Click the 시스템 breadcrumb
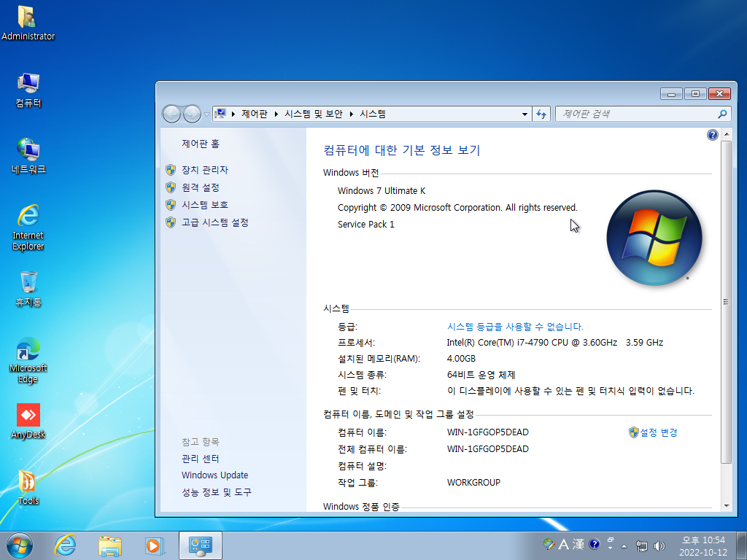The width and height of the screenshot is (747, 560). pyautogui.click(x=373, y=114)
